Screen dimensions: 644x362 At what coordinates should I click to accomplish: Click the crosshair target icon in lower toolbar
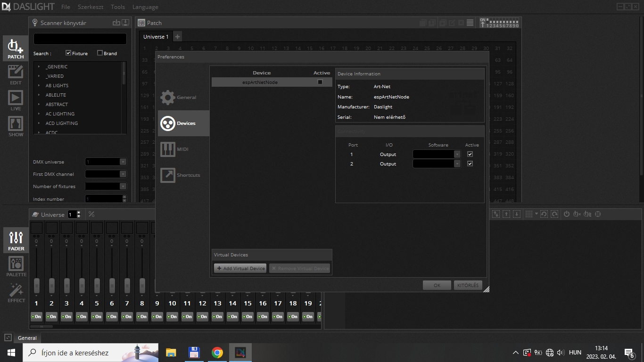click(x=598, y=214)
